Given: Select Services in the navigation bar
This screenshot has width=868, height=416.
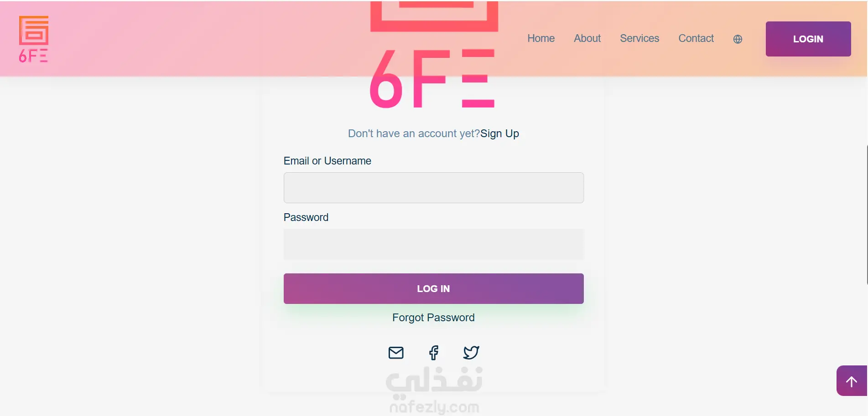Looking at the screenshot, I should (x=639, y=39).
